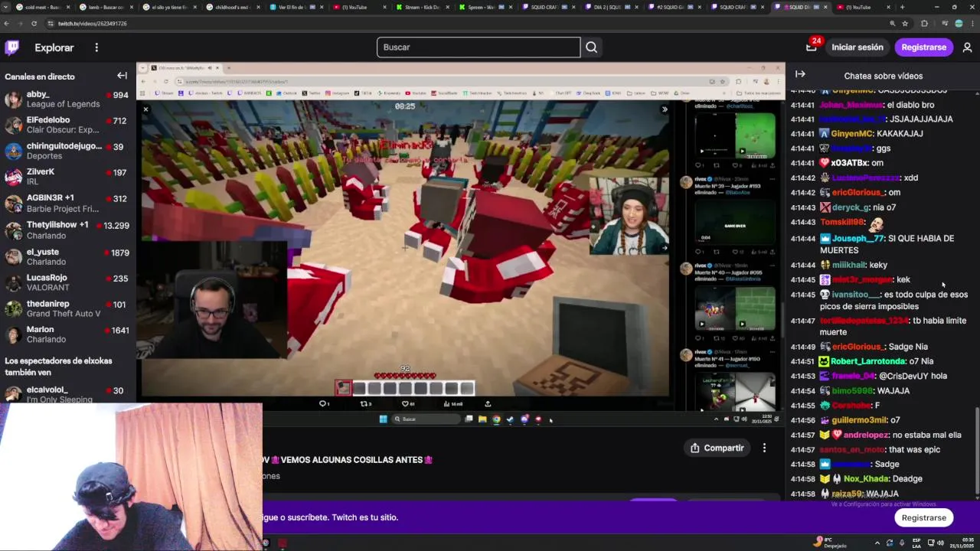980x551 pixels.
Task: Open the user account icon menu
Action: click(967, 47)
